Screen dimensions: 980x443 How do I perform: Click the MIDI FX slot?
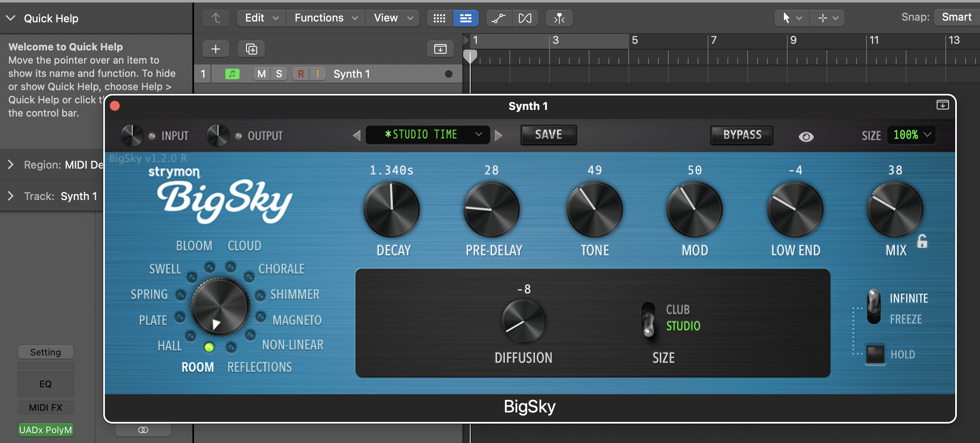click(45, 407)
